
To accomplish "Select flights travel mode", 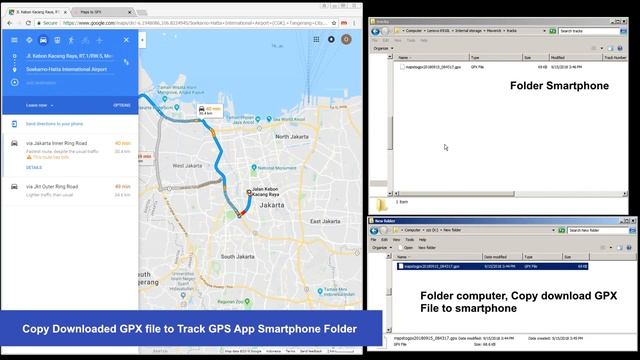I will tap(99, 40).
